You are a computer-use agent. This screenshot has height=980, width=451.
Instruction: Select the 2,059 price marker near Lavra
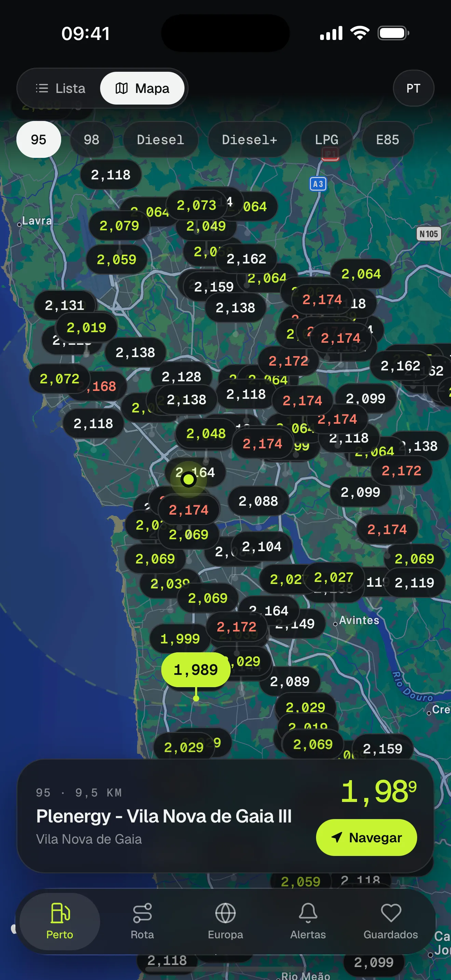[x=117, y=259]
